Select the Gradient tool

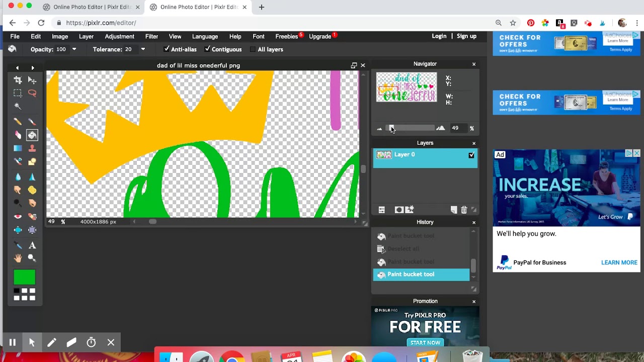[18, 148]
